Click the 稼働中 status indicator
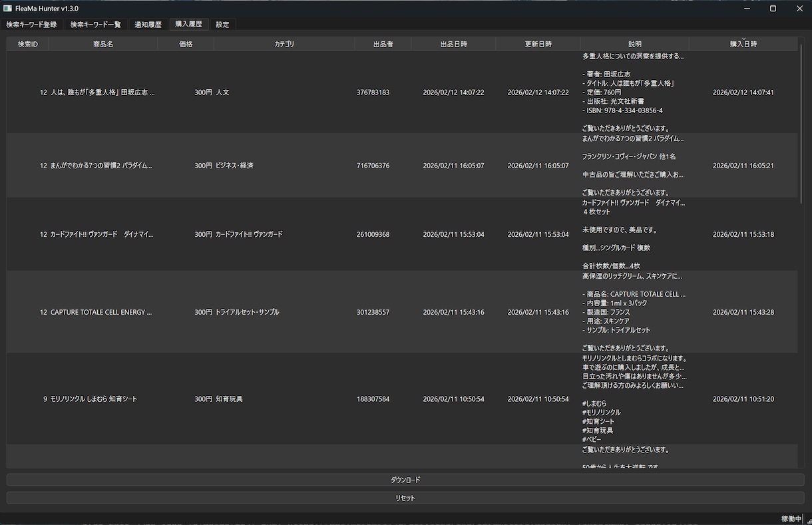The image size is (812, 525). pyautogui.click(x=791, y=518)
